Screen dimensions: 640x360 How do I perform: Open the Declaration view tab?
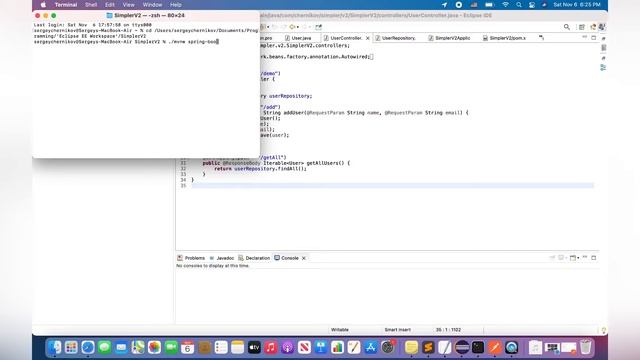(x=254, y=258)
